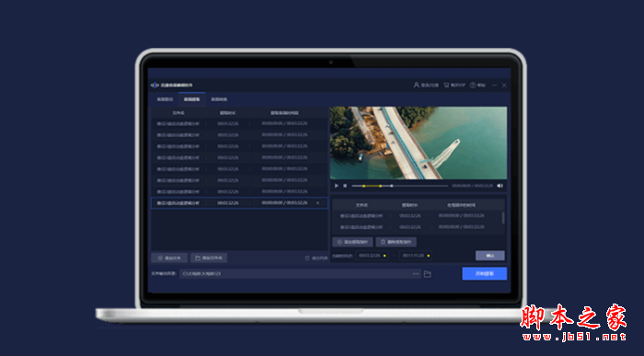
Task: Open the output folder via the folder icon
Action: click(428, 274)
